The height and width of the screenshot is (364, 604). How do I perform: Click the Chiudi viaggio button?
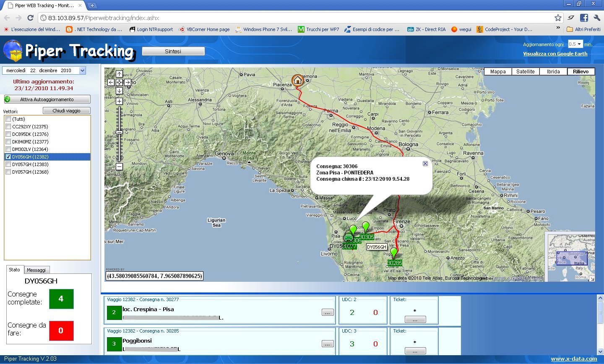click(x=67, y=111)
